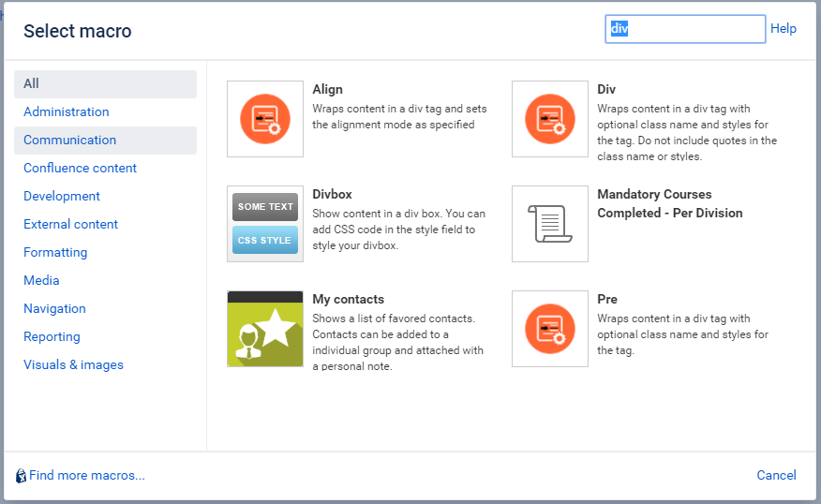
Task: Pick the Divbox macro thumbnail
Action: pos(265,224)
